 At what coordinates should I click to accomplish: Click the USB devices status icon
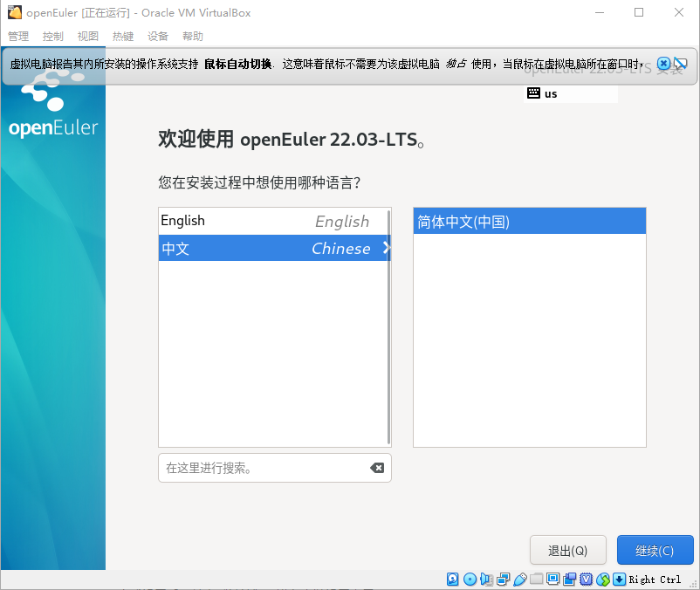[520, 579]
